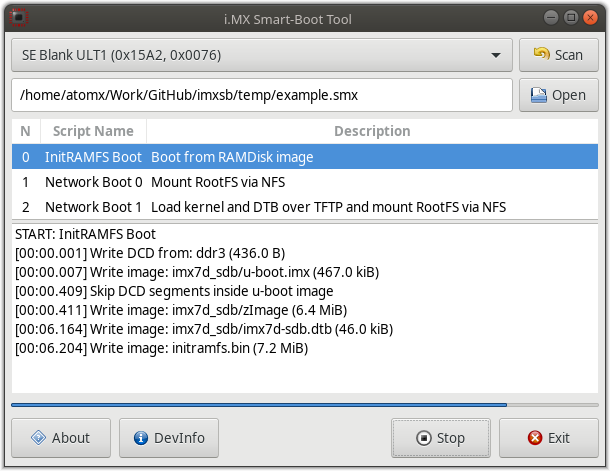Click log line writing u-boot.imx
610x471 pixels.
click(197, 272)
